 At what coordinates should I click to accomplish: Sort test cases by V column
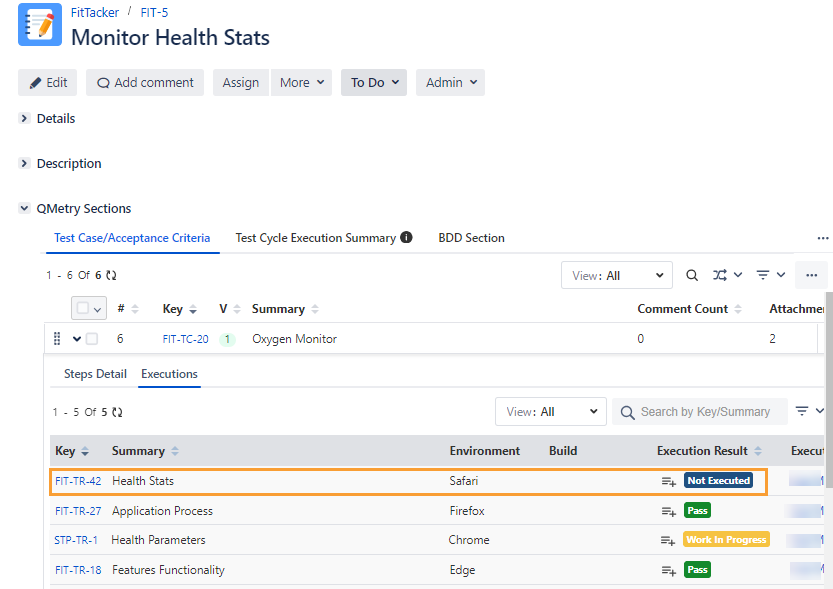237,309
